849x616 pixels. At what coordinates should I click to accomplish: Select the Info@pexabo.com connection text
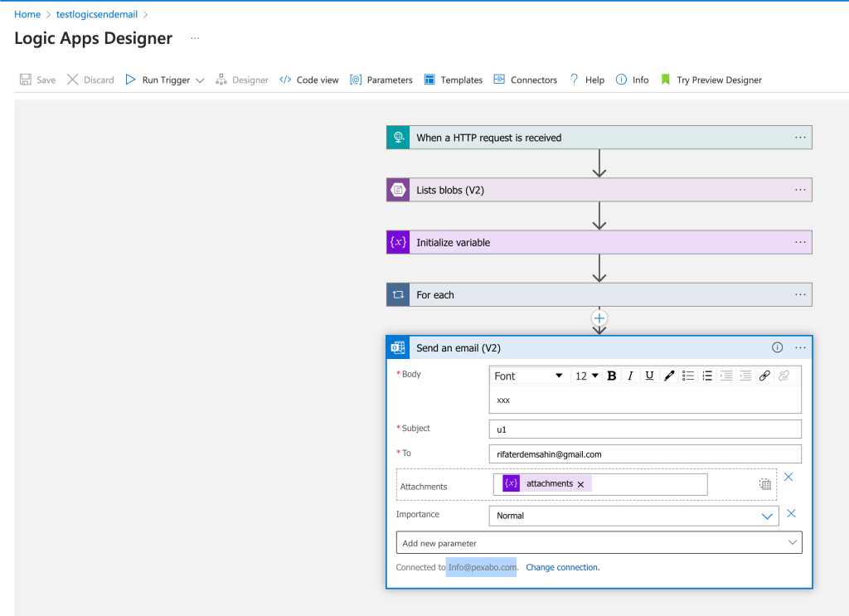pos(482,567)
